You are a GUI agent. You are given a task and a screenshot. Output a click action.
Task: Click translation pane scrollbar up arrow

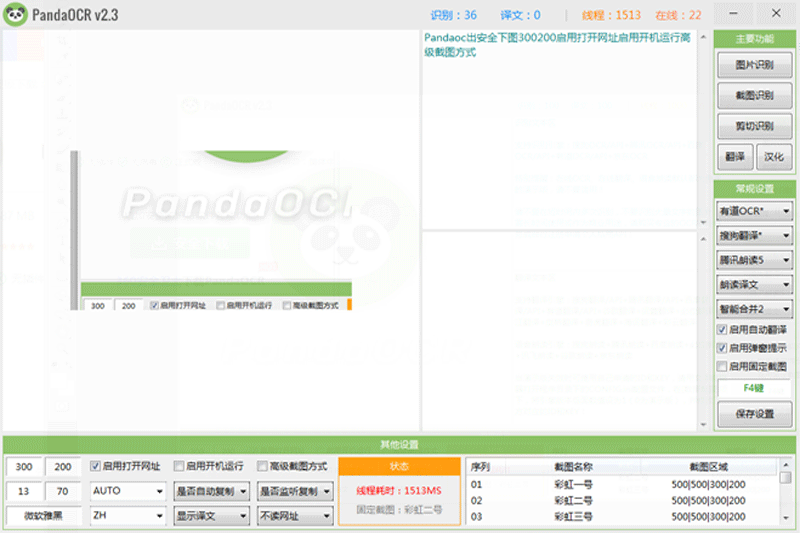tap(704, 239)
